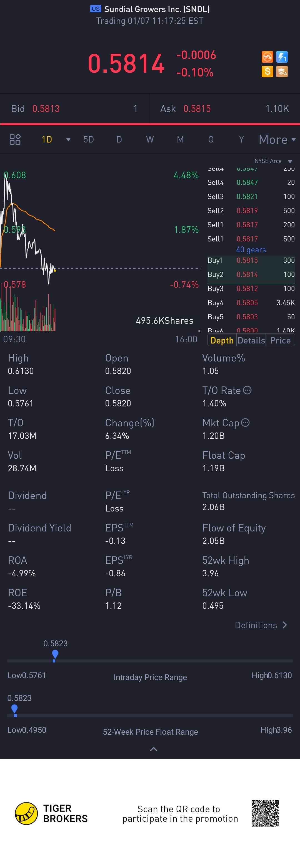This screenshot has width=300, height=868.
Task: Select the Price tab in order book
Action: pyautogui.click(x=280, y=340)
